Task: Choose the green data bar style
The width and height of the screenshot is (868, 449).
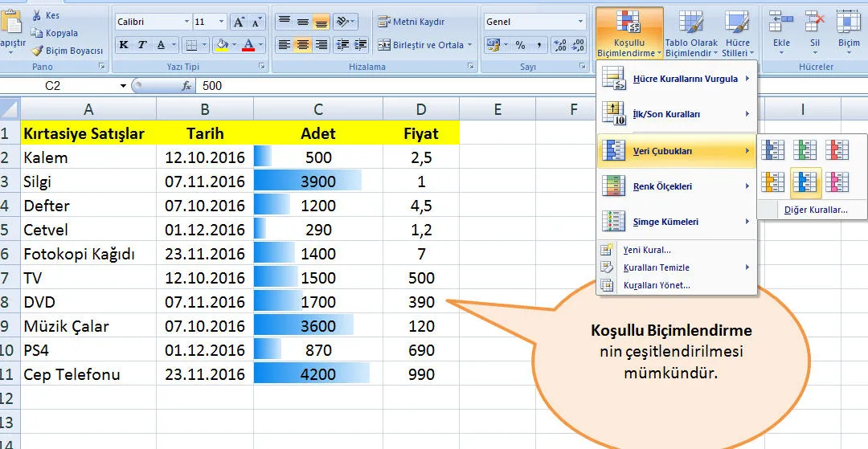Action: tap(805, 149)
